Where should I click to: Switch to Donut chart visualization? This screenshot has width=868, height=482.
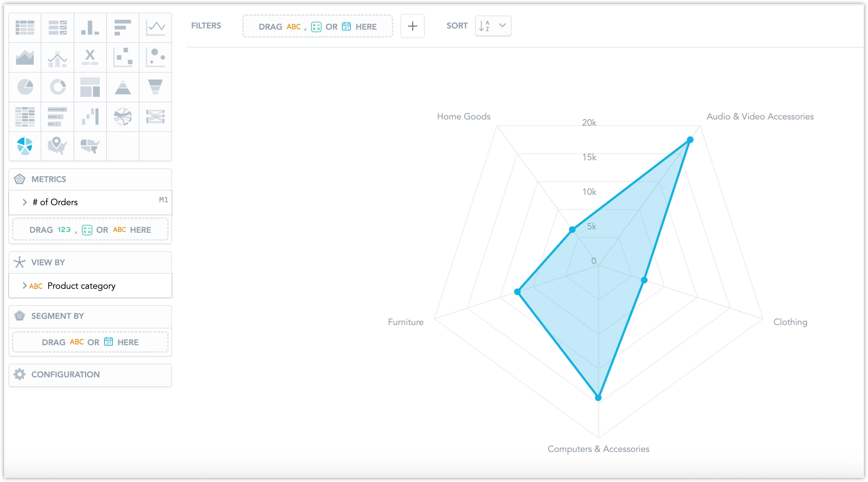point(58,87)
